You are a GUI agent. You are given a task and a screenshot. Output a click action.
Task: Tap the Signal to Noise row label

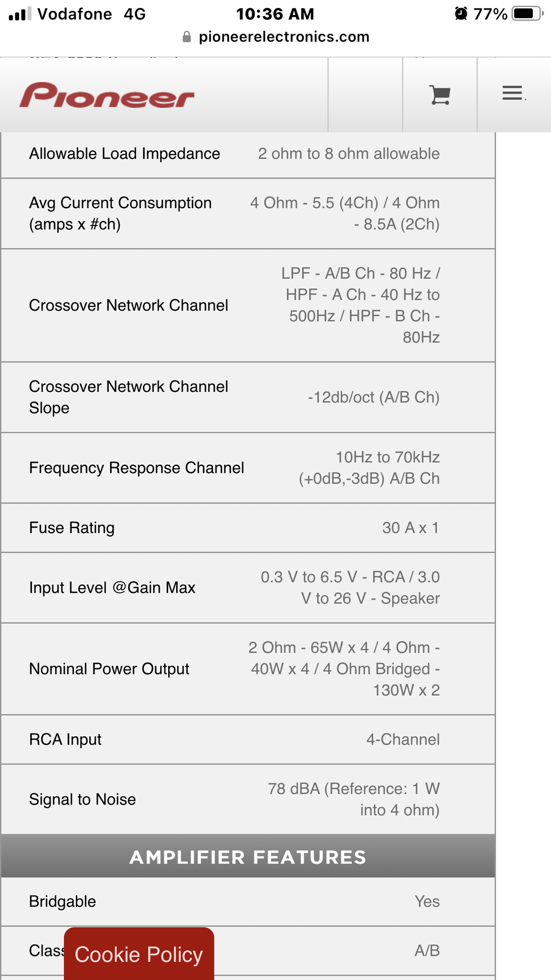pyautogui.click(x=82, y=799)
